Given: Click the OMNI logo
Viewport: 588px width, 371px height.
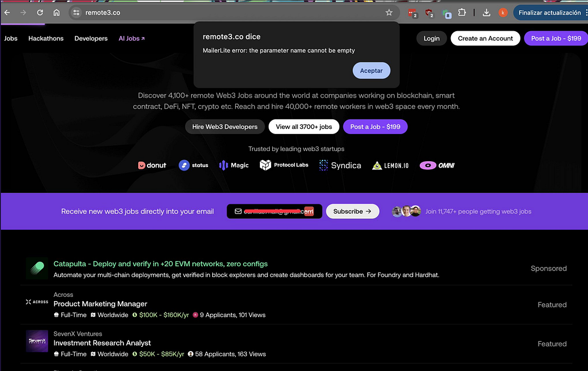Looking at the screenshot, I should pos(437,165).
